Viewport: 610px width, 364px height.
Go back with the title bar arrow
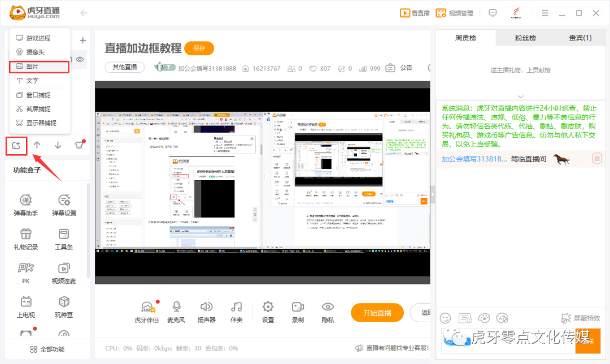coord(84,13)
